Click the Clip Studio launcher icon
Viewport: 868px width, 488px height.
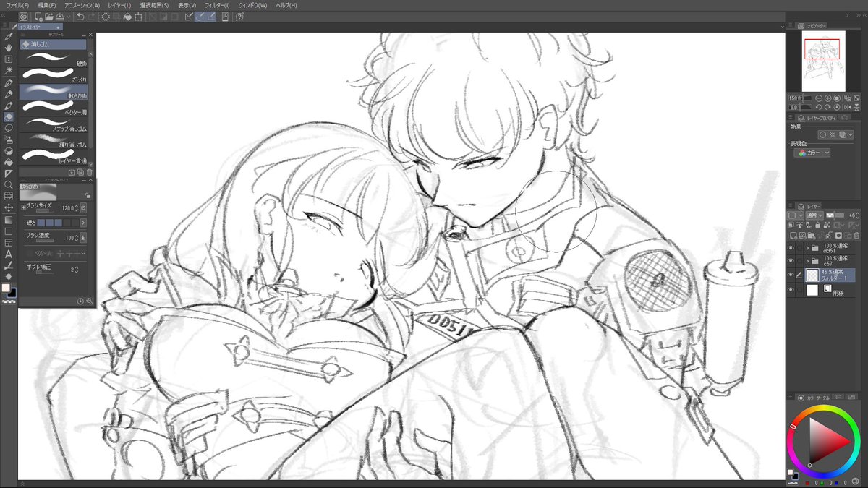(23, 17)
